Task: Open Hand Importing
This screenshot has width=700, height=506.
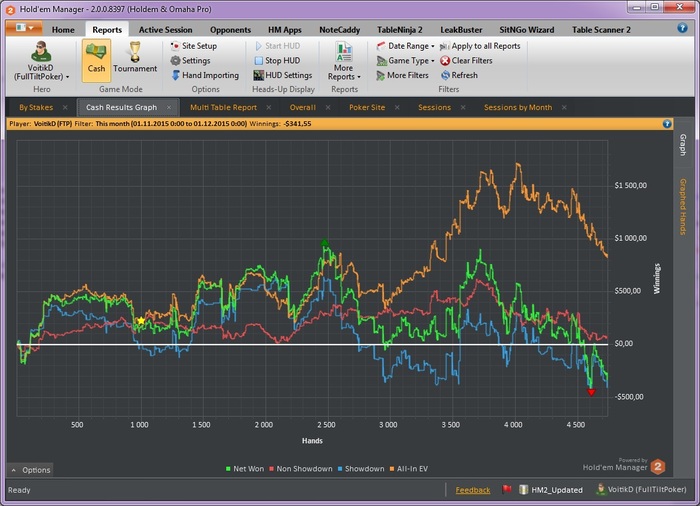Action: tap(209, 75)
